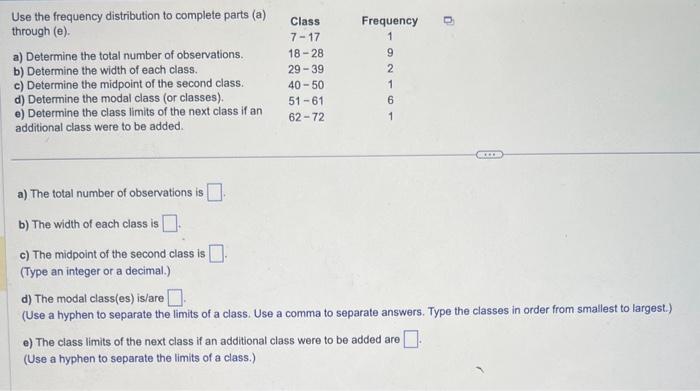This screenshot has height=391, width=700.
Task: Activate the modal class(es) answer box
Action: [x=175, y=297]
